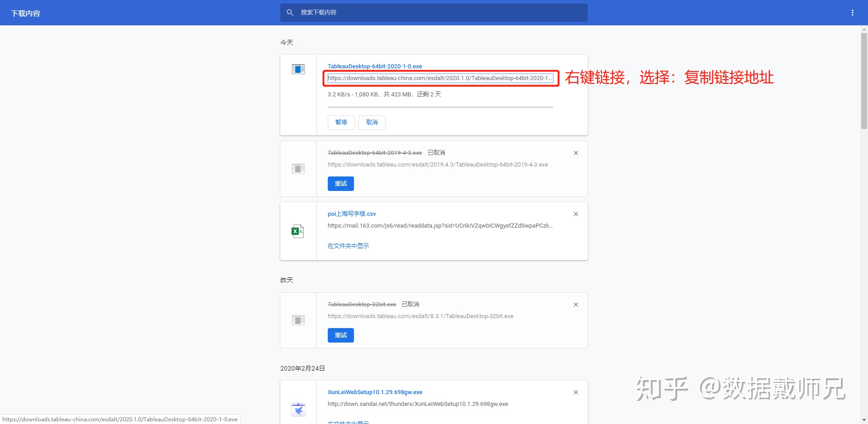The image size is (868, 424).
Task: Open the TableauDesktop-64bit-2020-1-0.exe filename link
Action: coord(375,66)
